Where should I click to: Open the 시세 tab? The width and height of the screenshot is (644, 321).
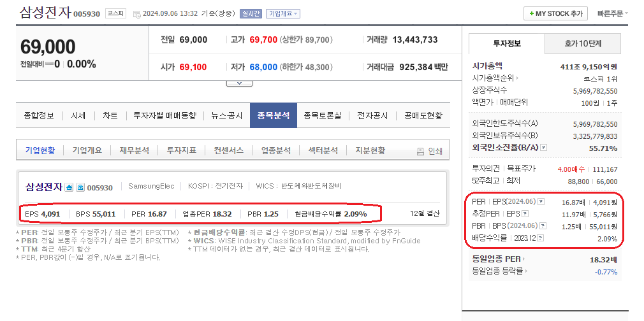[x=78, y=115]
